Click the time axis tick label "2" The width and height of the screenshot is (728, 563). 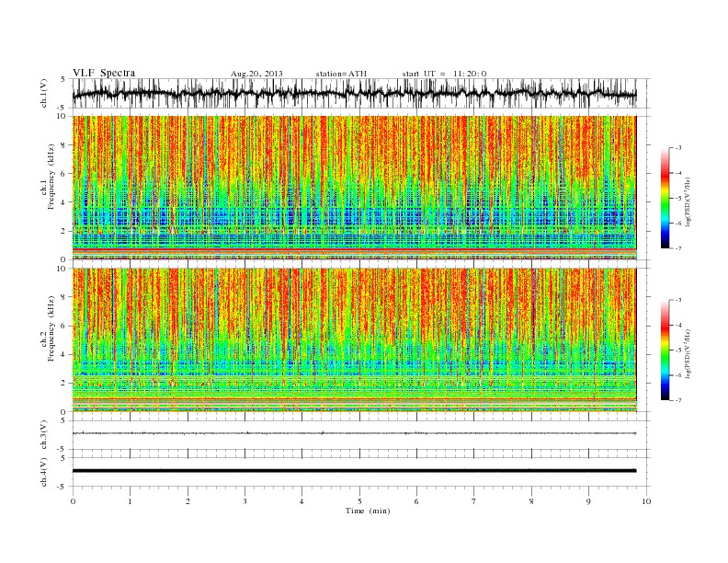tap(188, 501)
